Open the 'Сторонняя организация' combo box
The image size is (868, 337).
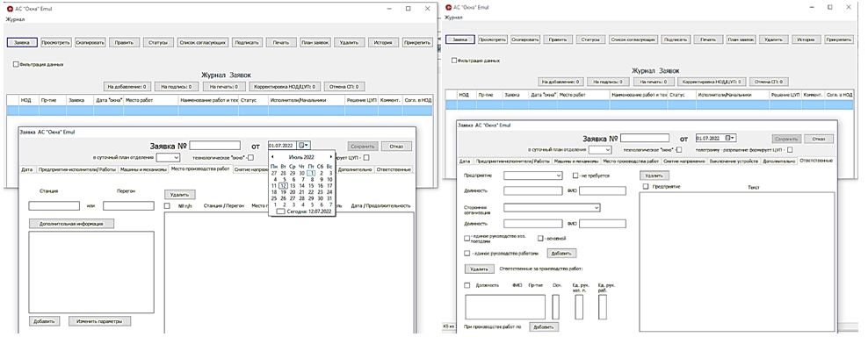point(552,207)
